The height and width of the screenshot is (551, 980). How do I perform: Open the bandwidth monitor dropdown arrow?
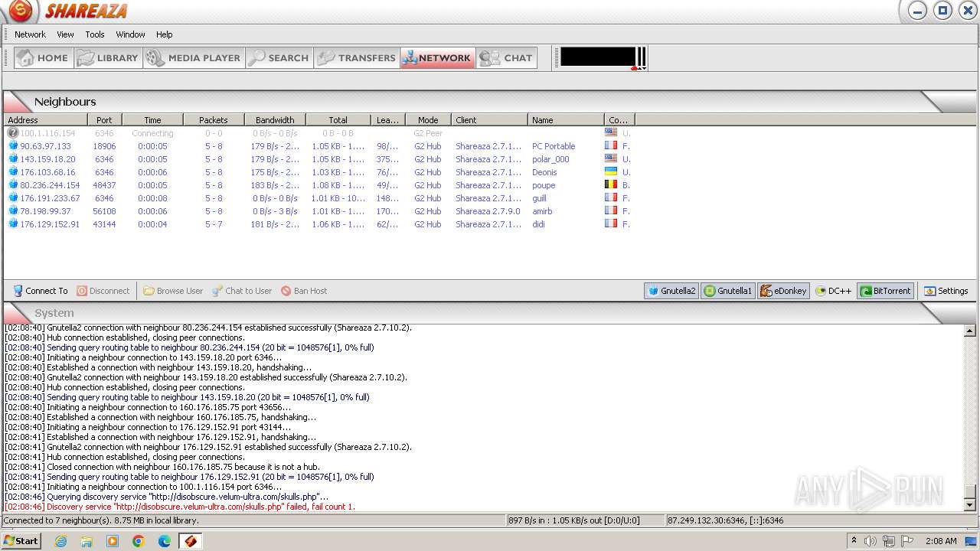click(644, 68)
